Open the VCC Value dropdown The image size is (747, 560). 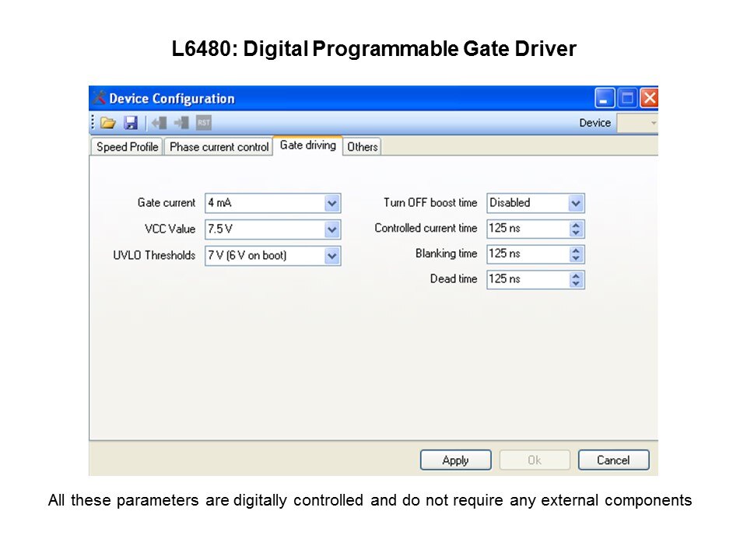pos(332,229)
